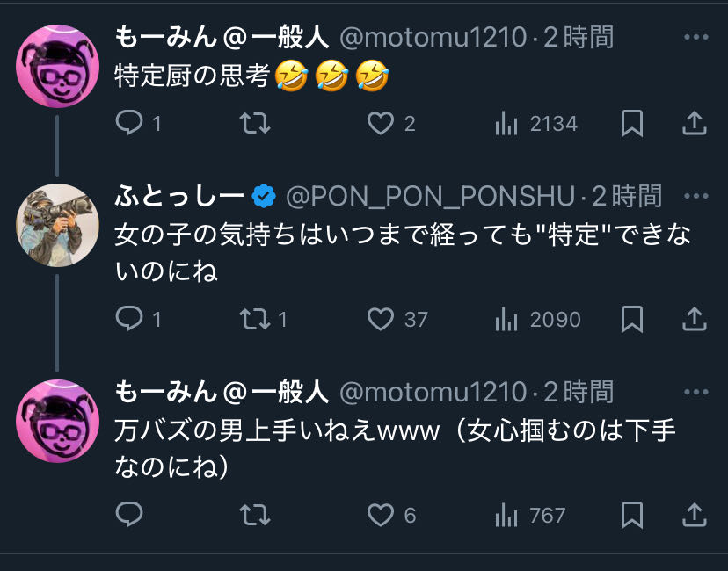The height and width of the screenshot is (571, 728).
Task: Like the last tweet with 6 likes
Action: point(381,514)
